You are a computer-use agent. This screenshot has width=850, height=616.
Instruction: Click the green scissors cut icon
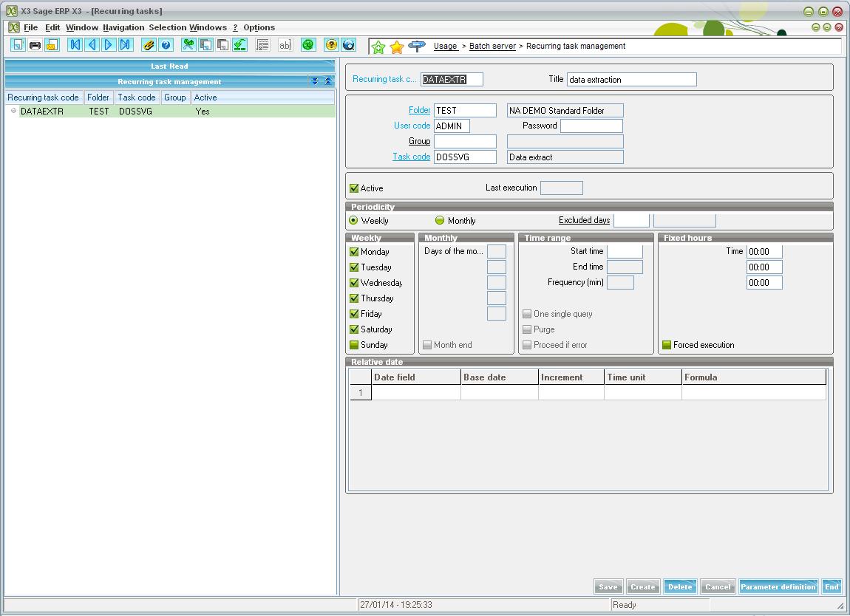(x=188, y=45)
